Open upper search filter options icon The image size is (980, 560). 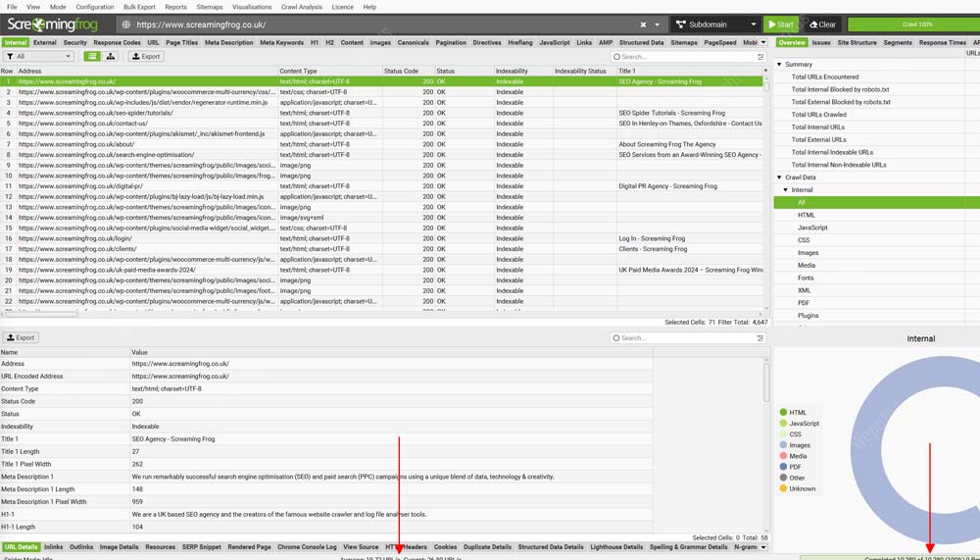[760, 56]
